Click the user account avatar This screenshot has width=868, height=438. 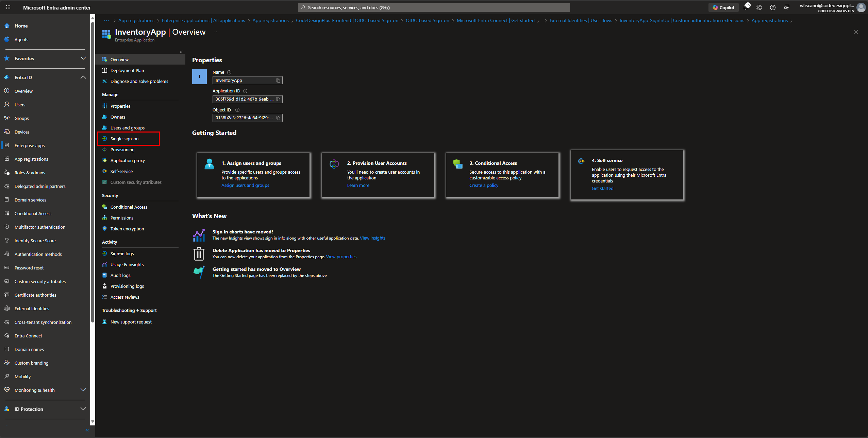pos(861,7)
